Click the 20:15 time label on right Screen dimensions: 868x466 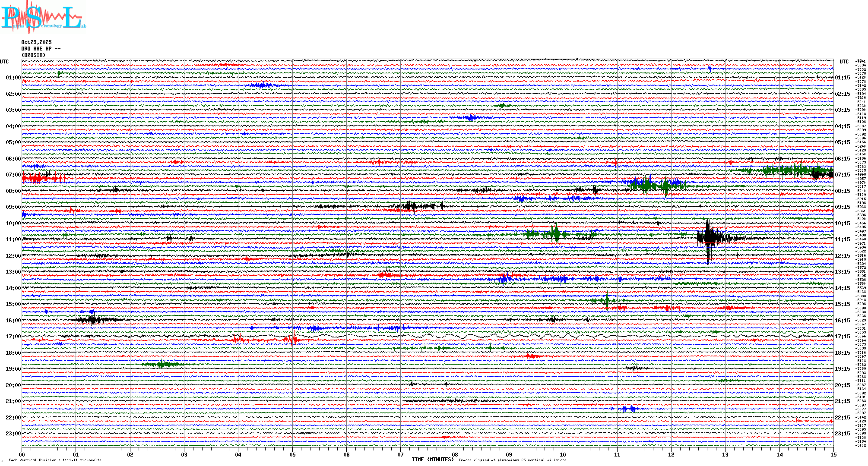[842, 385]
